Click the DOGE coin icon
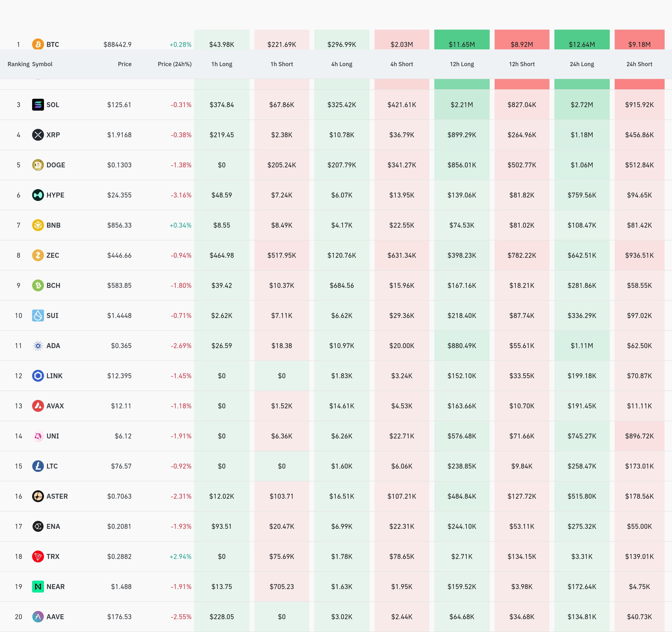 tap(38, 165)
